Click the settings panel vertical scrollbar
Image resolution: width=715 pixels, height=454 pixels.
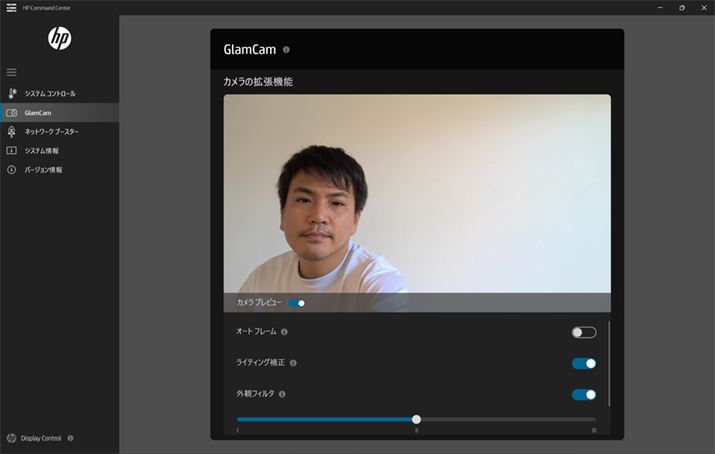[609, 362]
